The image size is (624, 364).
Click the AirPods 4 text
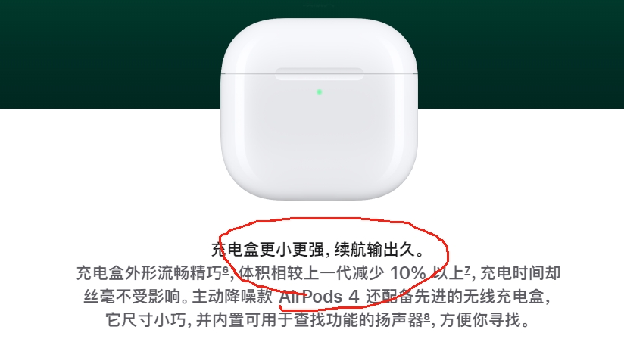coord(319,297)
